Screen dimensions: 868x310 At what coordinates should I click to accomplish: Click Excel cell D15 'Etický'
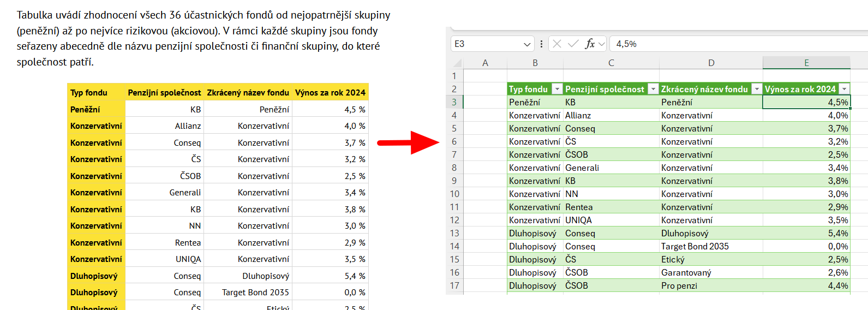click(x=711, y=259)
